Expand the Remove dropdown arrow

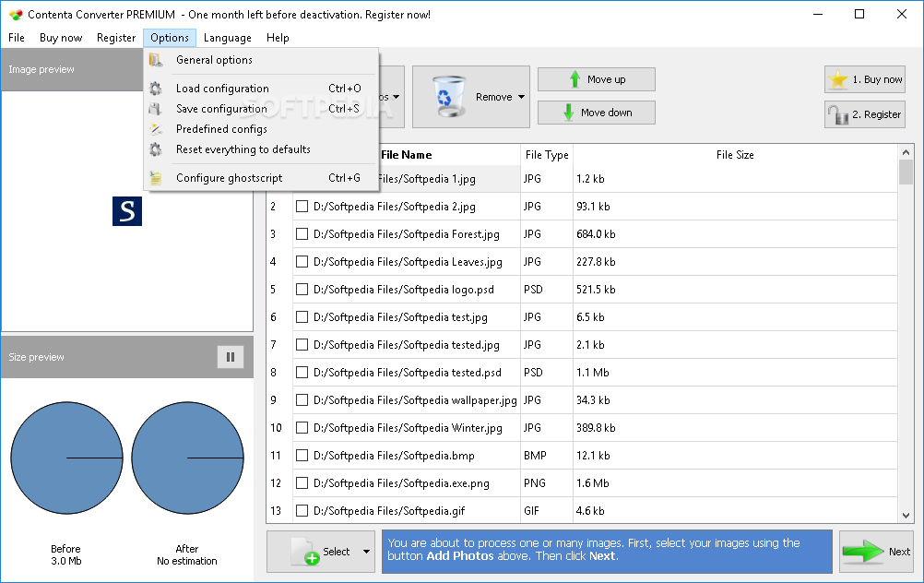point(522,97)
